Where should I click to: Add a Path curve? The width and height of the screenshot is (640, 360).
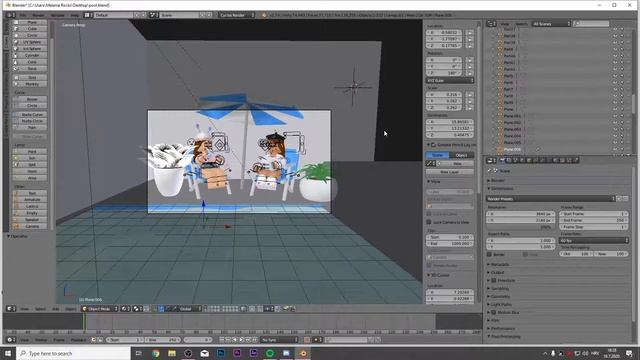tap(30, 128)
